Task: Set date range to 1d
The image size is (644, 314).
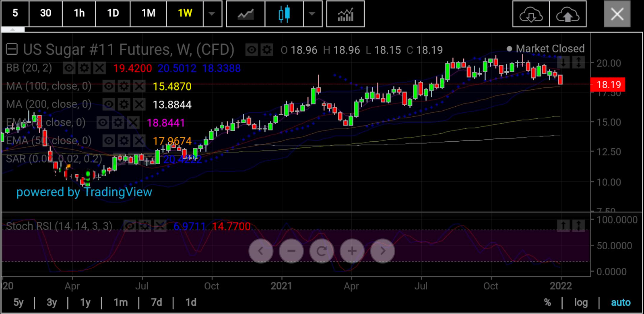Action: click(191, 302)
